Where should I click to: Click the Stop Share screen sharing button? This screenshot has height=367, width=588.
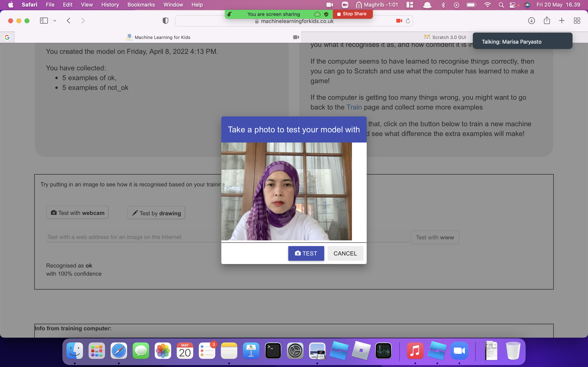pyautogui.click(x=352, y=13)
